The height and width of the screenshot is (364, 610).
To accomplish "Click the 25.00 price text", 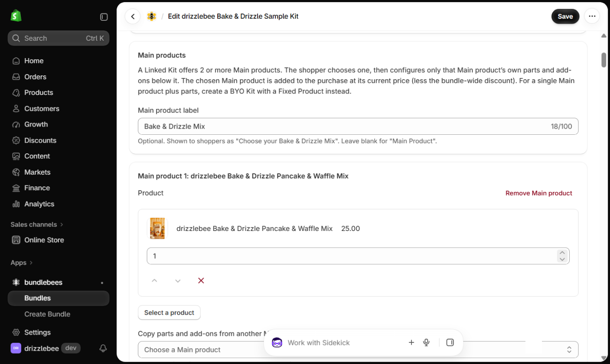I will pos(350,228).
